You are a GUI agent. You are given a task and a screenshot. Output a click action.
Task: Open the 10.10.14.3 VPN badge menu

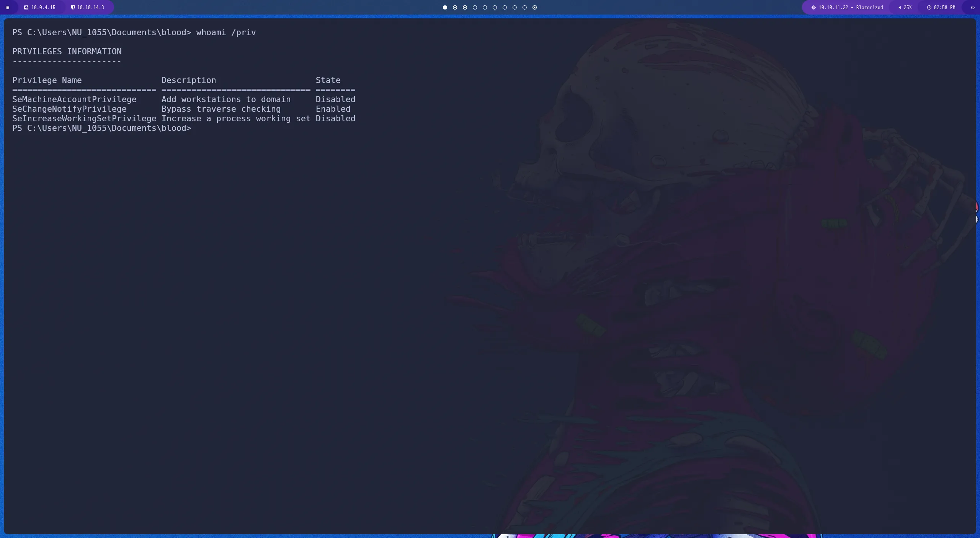[x=89, y=7]
